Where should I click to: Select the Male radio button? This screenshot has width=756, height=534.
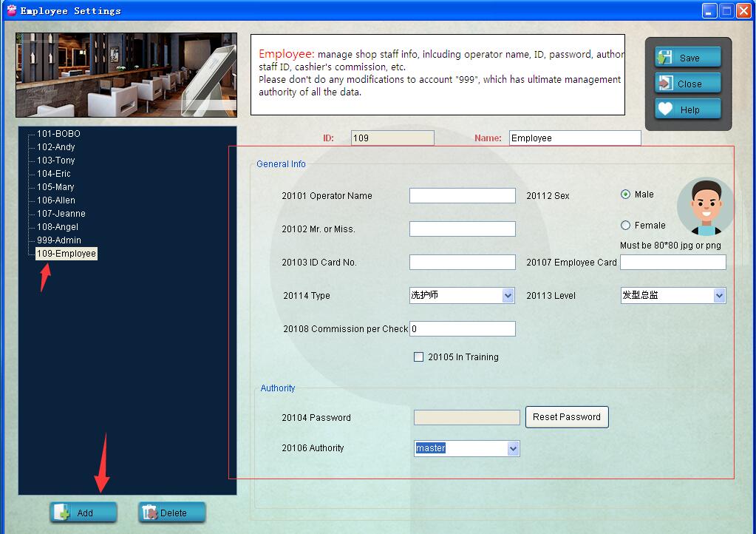point(625,194)
